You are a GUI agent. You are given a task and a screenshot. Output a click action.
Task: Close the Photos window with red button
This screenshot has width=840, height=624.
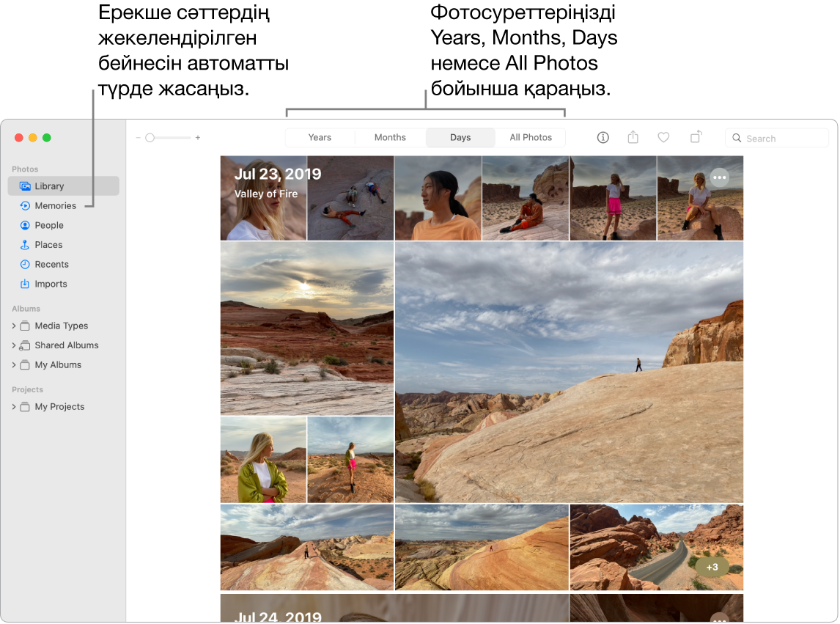coord(19,138)
